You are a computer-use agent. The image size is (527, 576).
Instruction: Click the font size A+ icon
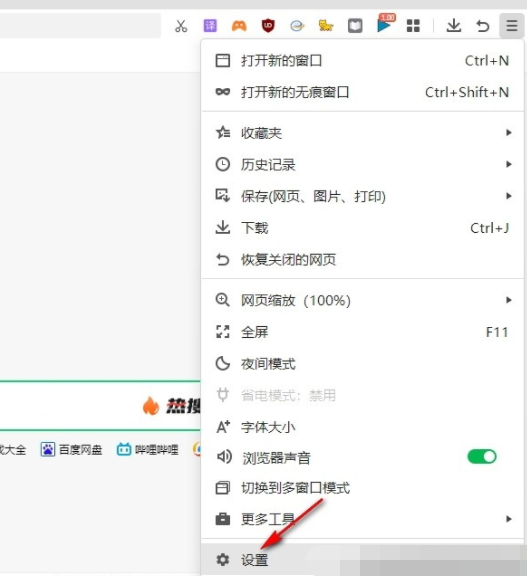click(x=223, y=426)
